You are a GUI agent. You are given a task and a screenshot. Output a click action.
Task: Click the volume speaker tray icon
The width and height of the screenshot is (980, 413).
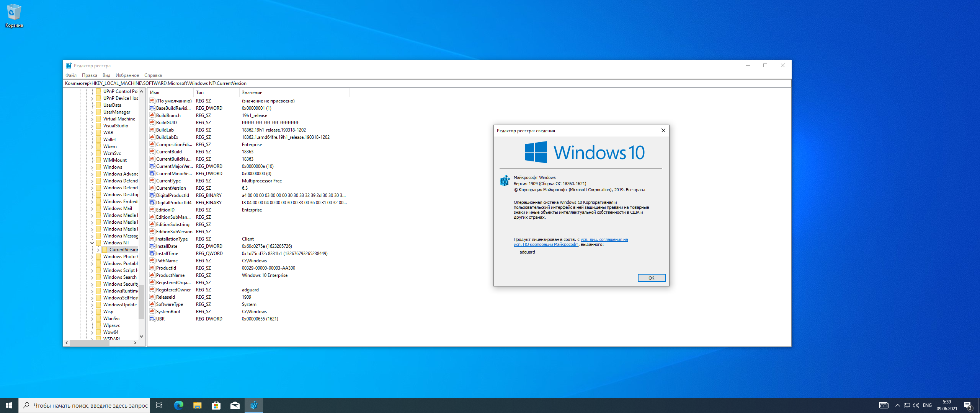(x=916, y=405)
